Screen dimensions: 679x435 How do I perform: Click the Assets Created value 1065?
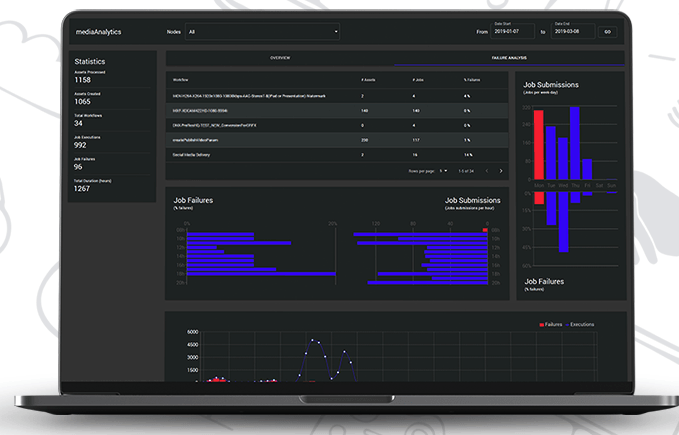pos(82,102)
